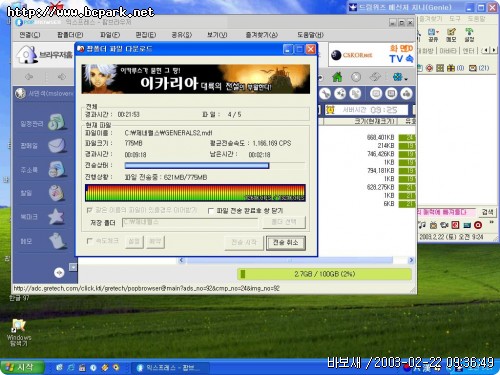Open 메모 notepad sidebar icon
The height and width of the screenshot is (375, 500).
click(57, 241)
